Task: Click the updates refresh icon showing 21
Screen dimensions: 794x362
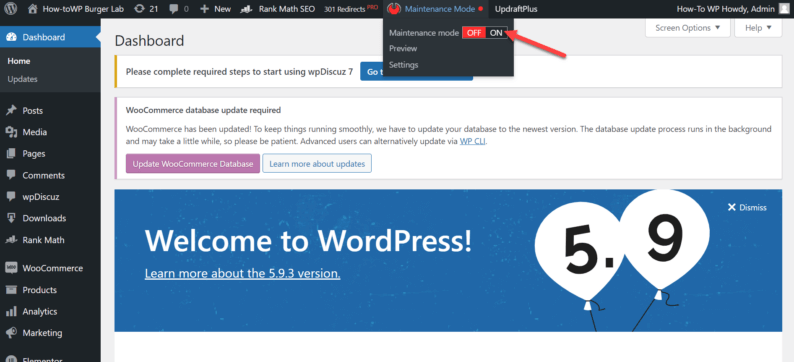Action: point(139,9)
